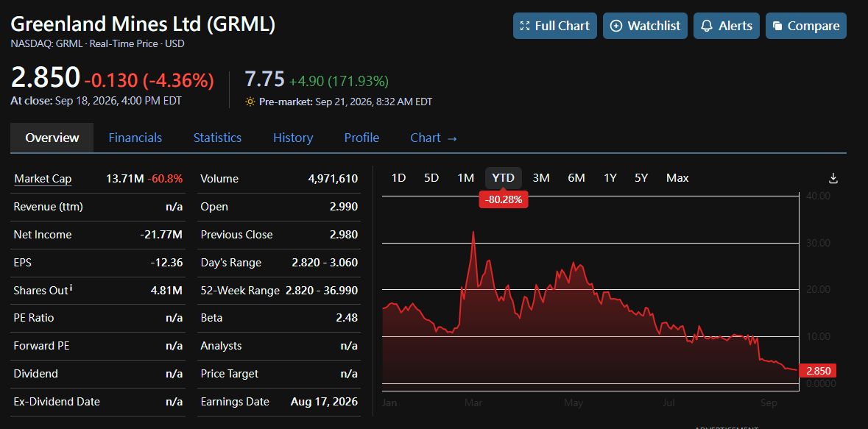The width and height of the screenshot is (868, 429).
Task: Select the Max chart range
Action: click(677, 177)
